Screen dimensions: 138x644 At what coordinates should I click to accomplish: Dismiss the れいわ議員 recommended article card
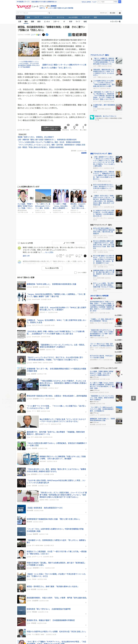(x=33, y=213)
